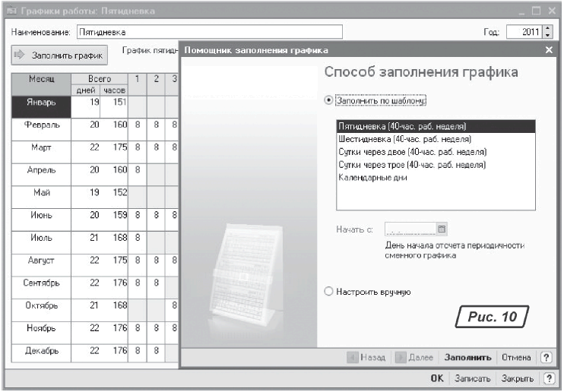The width and height of the screenshot is (564, 392).
Task: Close the Помощник заполнения графика dialog
Action: [x=550, y=50]
